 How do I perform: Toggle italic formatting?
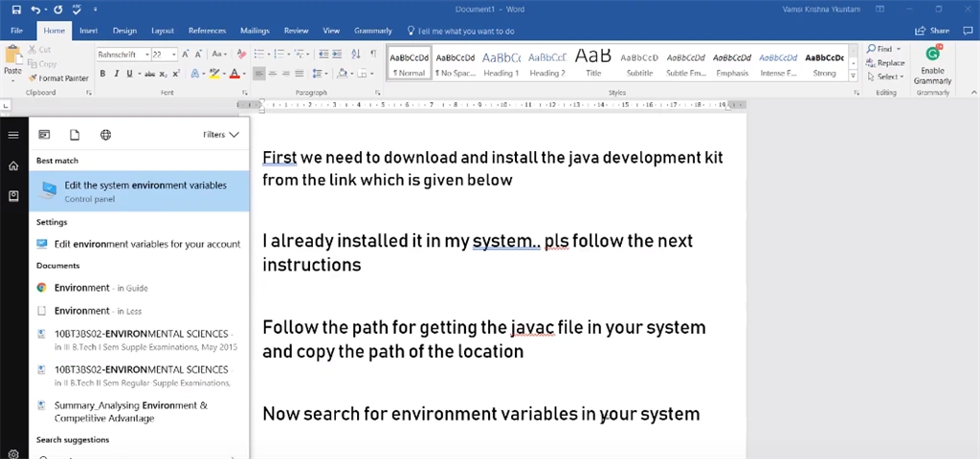click(x=116, y=74)
